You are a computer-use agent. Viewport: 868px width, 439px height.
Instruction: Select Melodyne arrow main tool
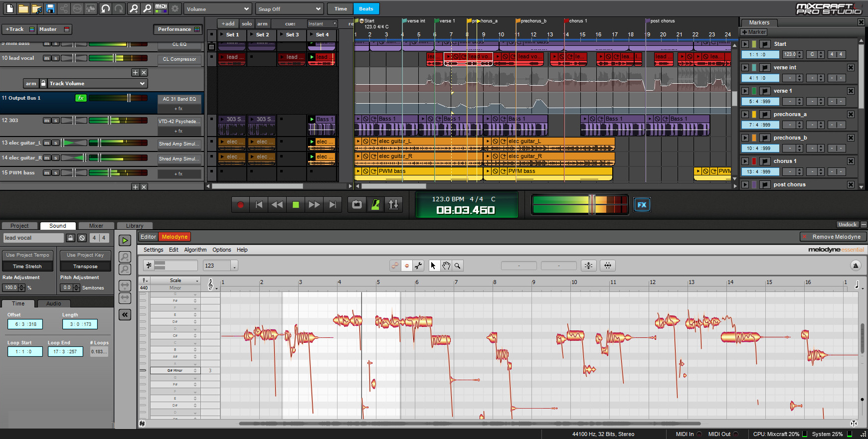tap(433, 266)
